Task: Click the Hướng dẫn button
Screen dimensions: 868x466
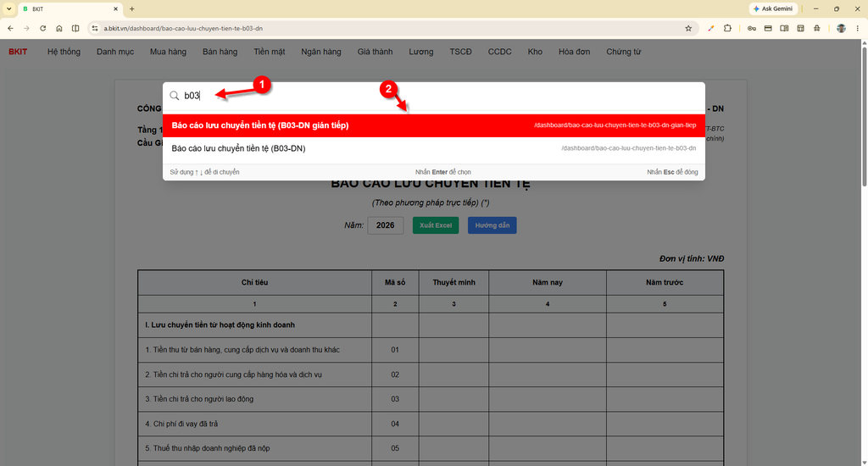Action: (492, 225)
